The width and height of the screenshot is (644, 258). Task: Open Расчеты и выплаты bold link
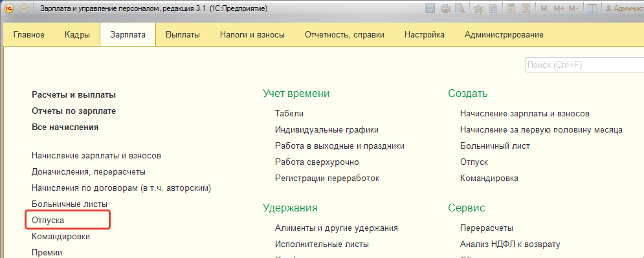click(74, 95)
